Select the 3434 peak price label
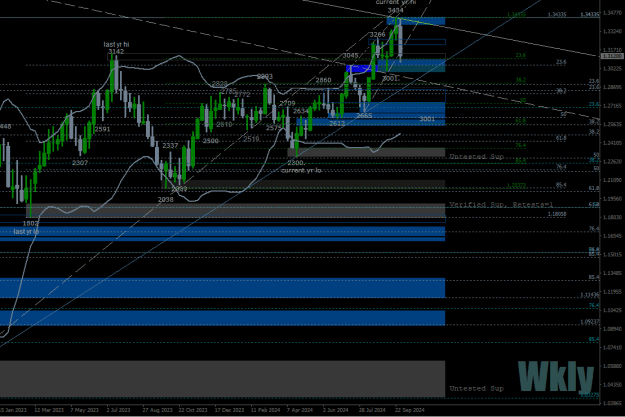Image resolution: width=625 pixels, height=417 pixels. click(395, 10)
